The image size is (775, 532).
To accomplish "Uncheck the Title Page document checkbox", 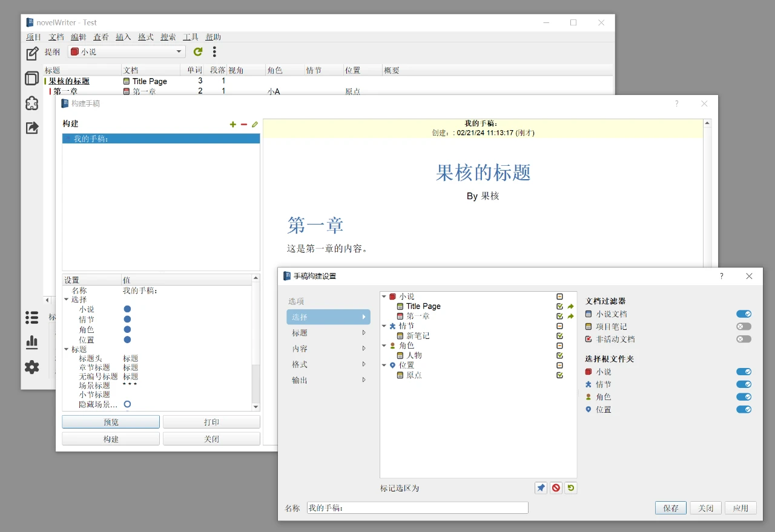I will pyautogui.click(x=559, y=306).
